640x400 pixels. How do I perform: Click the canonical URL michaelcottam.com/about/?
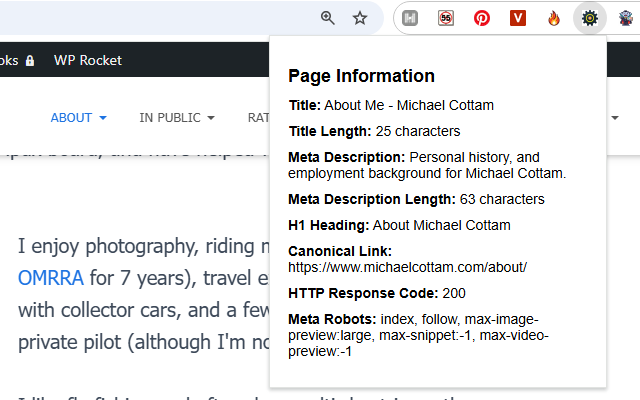click(407, 267)
